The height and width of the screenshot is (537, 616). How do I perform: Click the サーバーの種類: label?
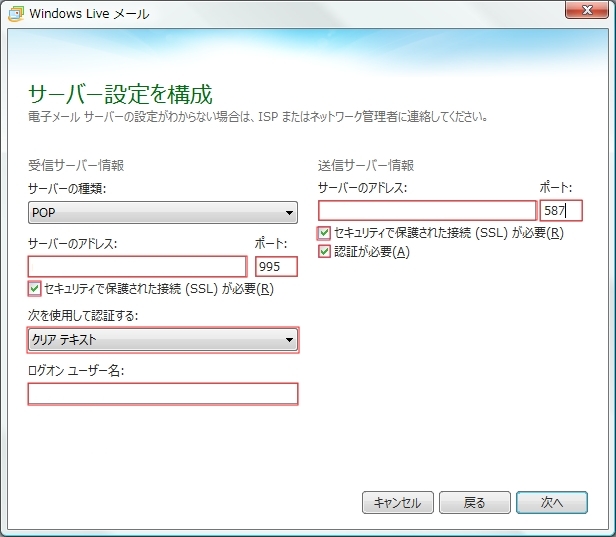(67, 189)
